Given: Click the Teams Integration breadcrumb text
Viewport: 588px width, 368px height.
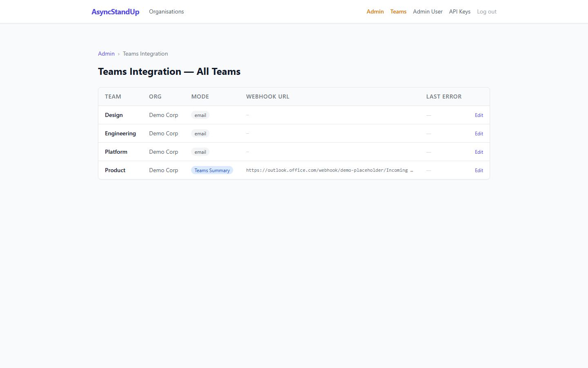Looking at the screenshot, I should pyautogui.click(x=145, y=54).
